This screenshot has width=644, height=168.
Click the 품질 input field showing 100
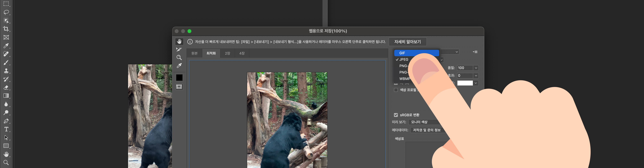465,68
